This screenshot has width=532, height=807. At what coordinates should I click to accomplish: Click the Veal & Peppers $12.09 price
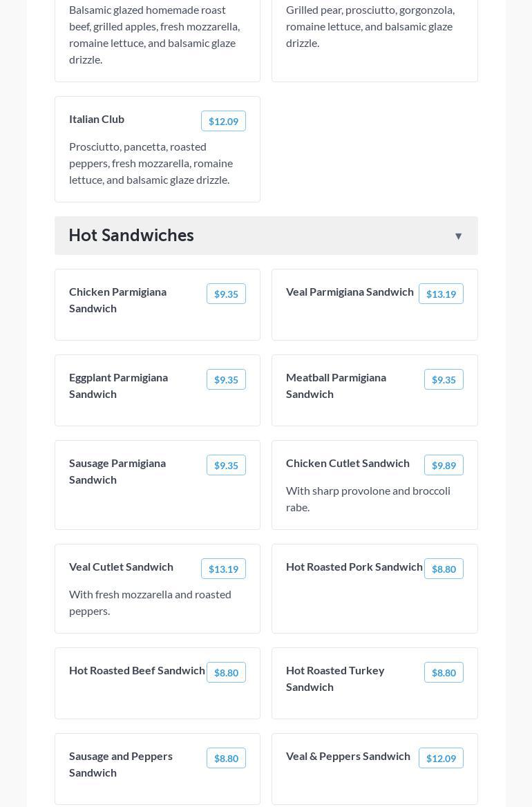coord(441,758)
